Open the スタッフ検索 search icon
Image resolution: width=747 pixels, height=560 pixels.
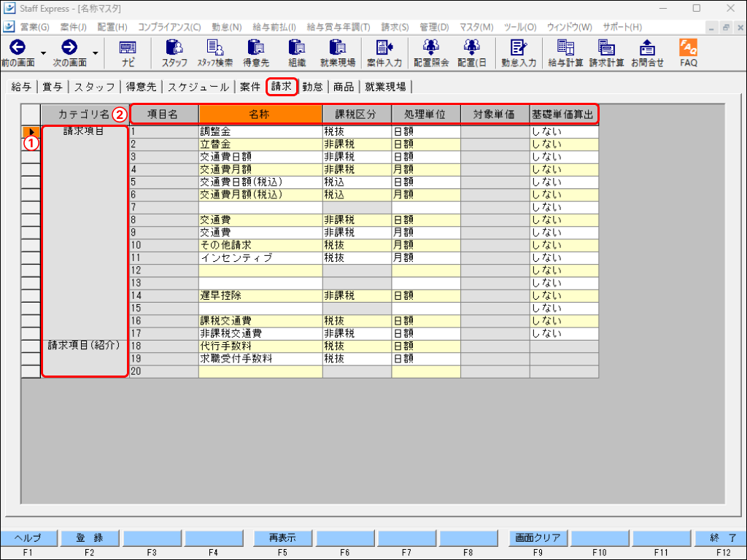click(215, 47)
